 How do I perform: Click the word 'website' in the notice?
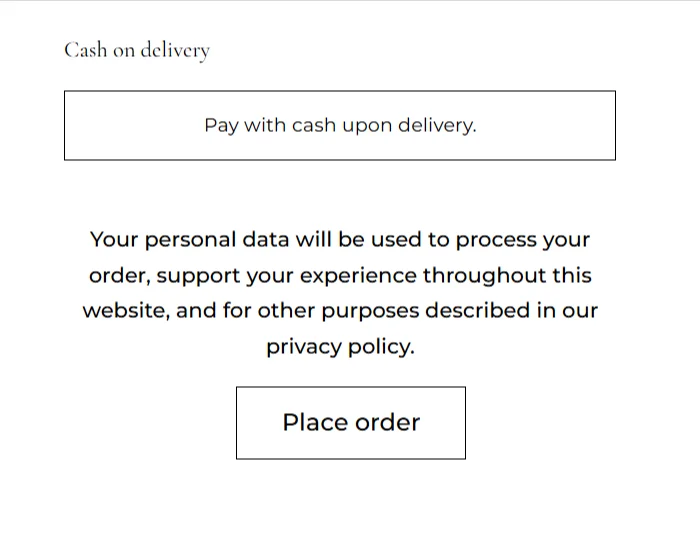tap(125, 311)
